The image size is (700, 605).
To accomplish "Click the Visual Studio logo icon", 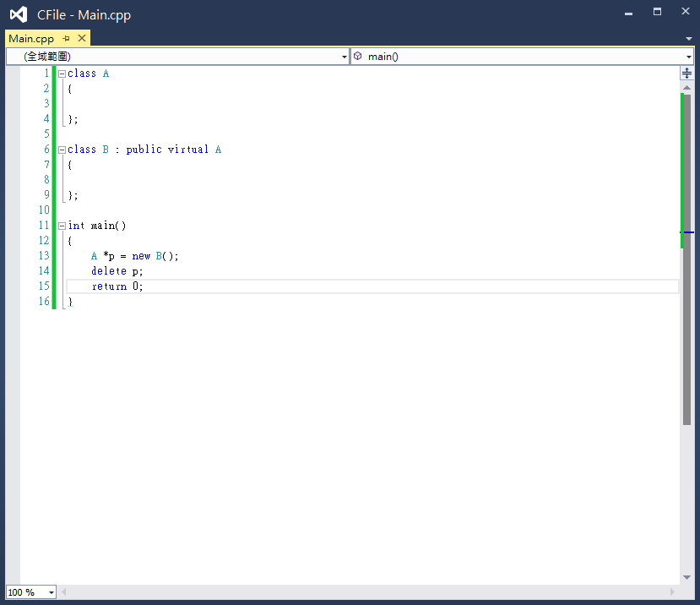I will 19,14.
